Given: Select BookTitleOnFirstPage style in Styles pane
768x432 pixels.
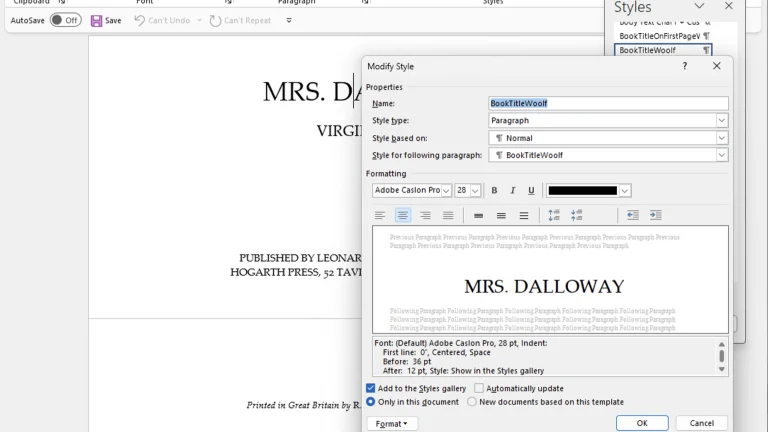Looking at the screenshot, I should point(663,36).
